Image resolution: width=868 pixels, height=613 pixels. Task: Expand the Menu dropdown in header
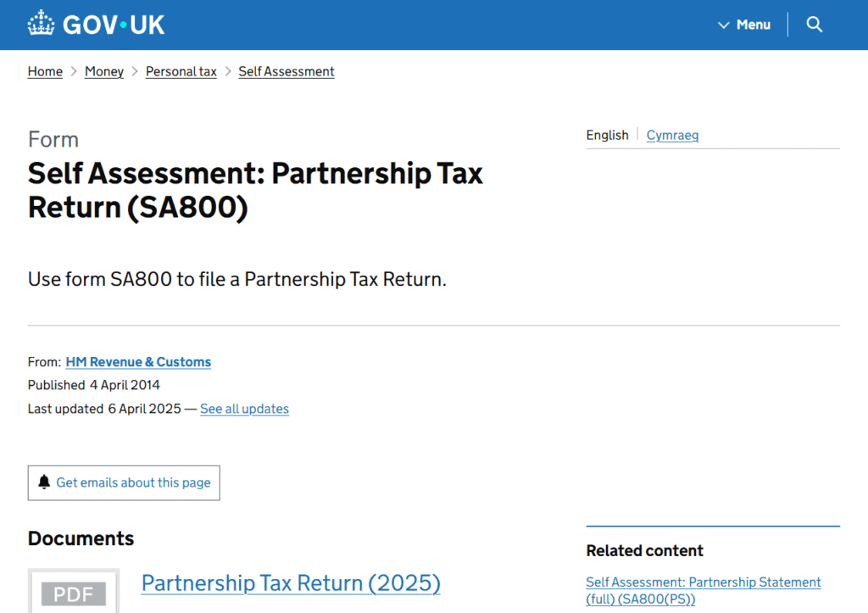pyautogui.click(x=744, y=25)
